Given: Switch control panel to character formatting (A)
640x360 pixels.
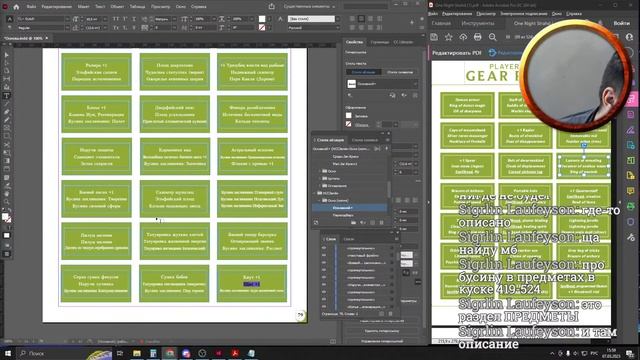Looking at the screenshot, I should [x=9, y=19].
